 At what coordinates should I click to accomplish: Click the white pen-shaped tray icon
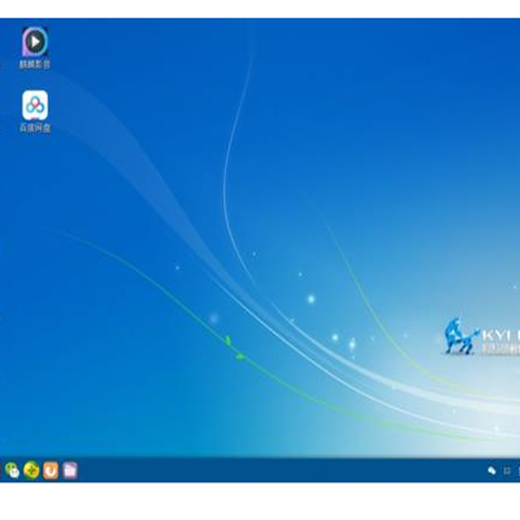492,470
